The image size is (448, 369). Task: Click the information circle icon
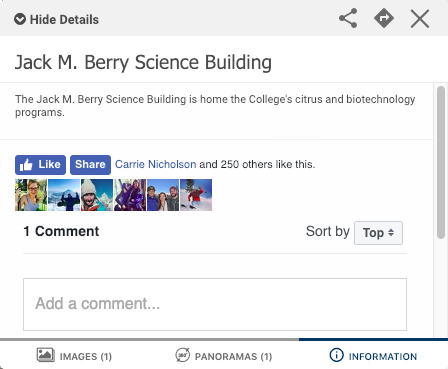point(336,355)
